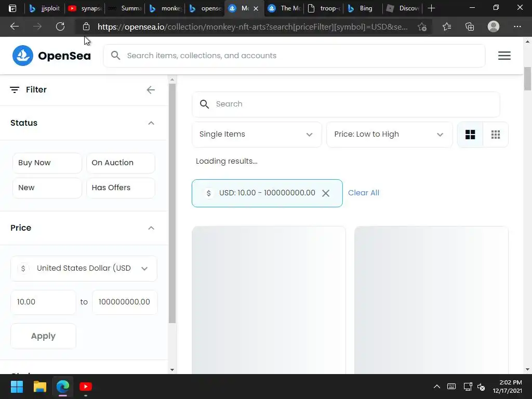The height and width of the screenshot is (399, 532).
Task: Open the Price: Low to High dropdown
Action: coord(389,135)
